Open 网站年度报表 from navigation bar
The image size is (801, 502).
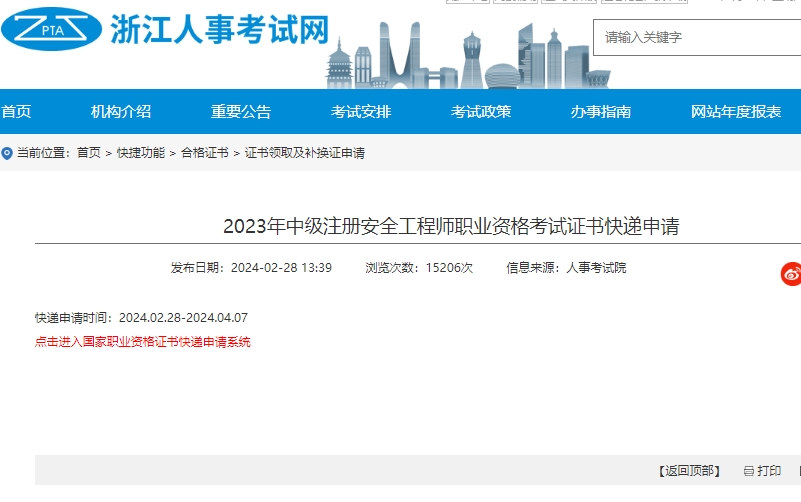(736, 112)
